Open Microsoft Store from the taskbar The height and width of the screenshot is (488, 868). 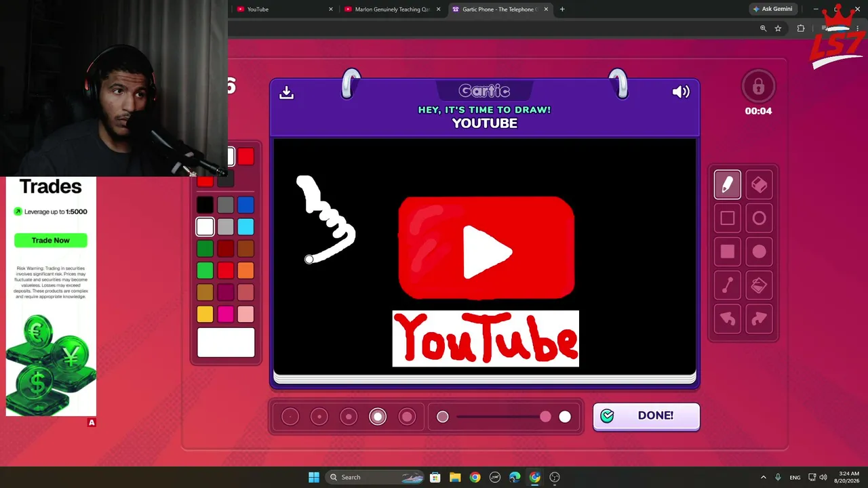tap(435, 477)
